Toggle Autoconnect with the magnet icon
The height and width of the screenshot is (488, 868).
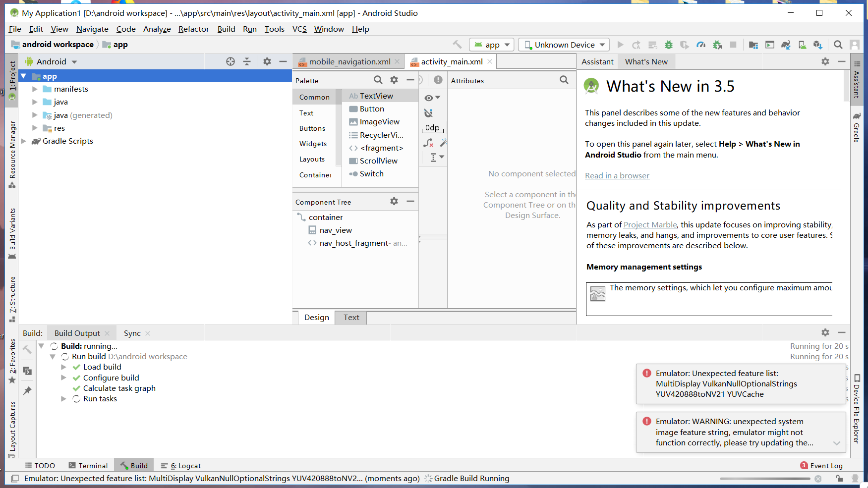pos(428,113)
